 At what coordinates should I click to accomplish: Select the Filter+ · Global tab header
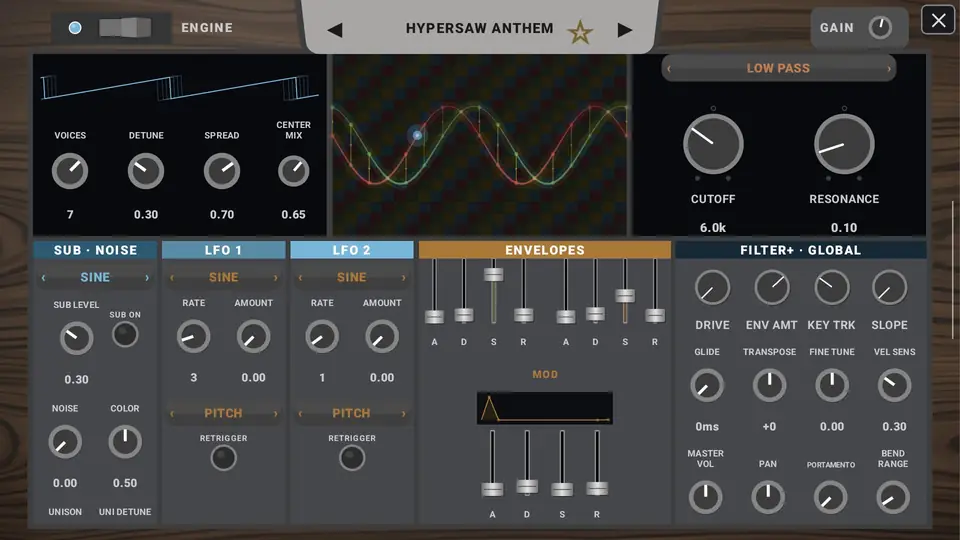pos(800,250)
